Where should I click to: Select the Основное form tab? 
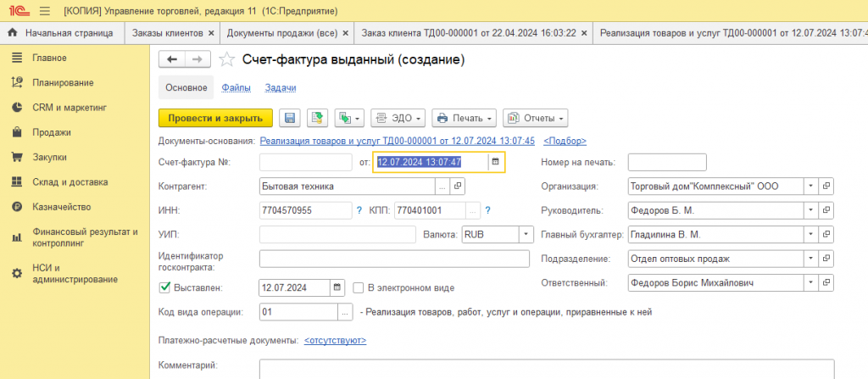click(x=186, y=87)
